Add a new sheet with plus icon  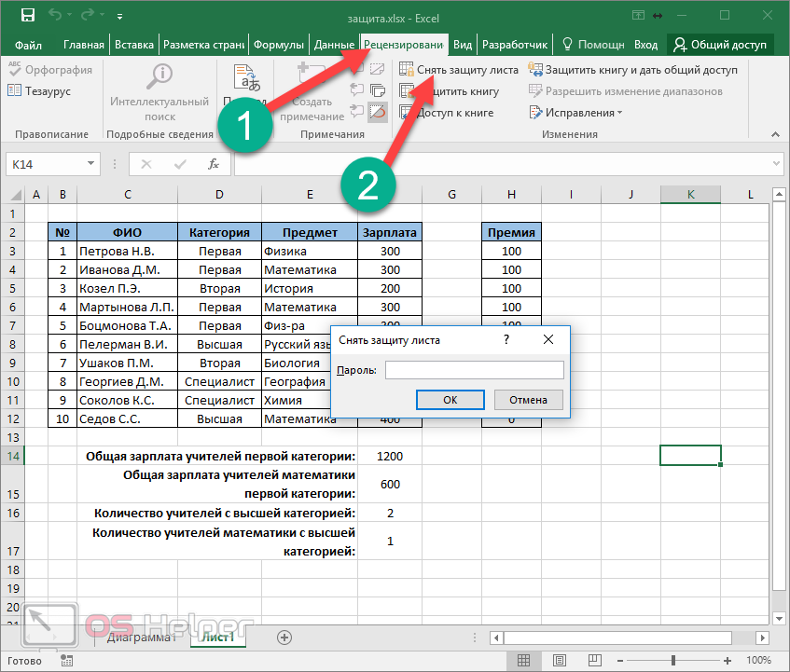pos(284,638)
